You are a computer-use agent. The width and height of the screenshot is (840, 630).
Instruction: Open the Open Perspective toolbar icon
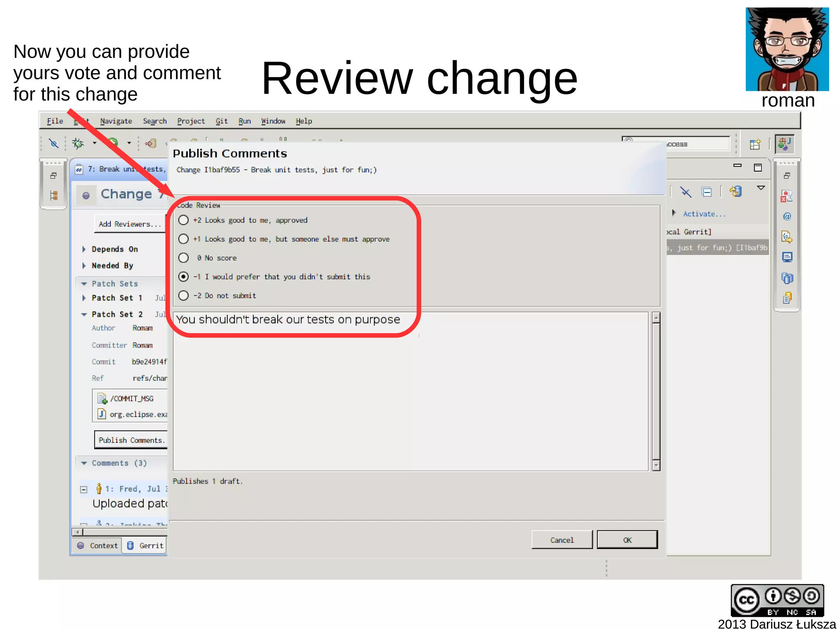(x=755, y=144)
